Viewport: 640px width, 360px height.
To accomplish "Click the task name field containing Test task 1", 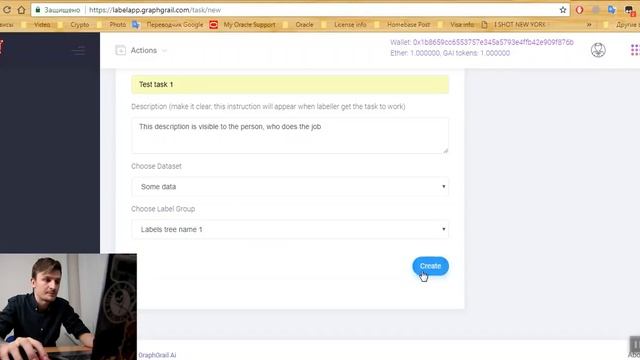I will [x=290, y=84].
